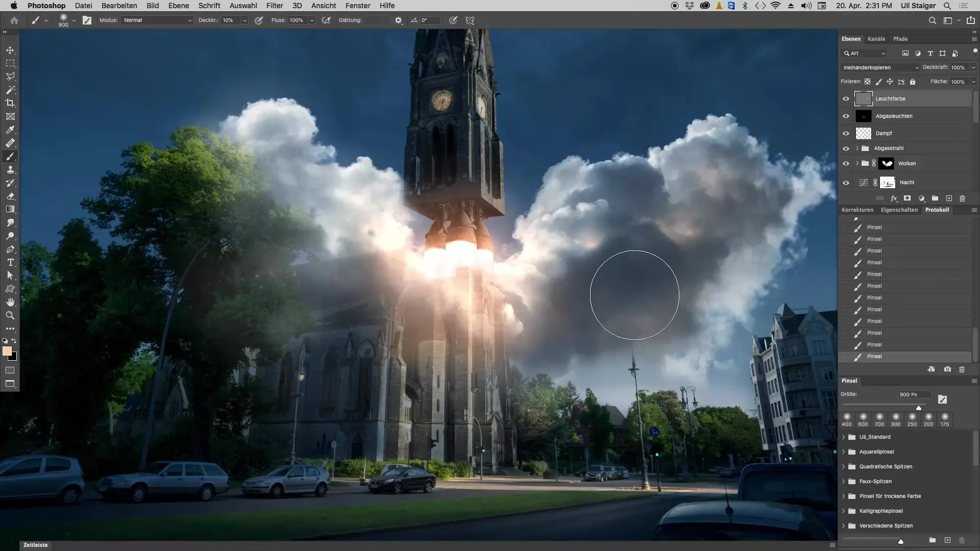Adjust brush thumbnail size slider
Image resolution: width=980 pixels, height=551 pixels.
tap(901, 541)
